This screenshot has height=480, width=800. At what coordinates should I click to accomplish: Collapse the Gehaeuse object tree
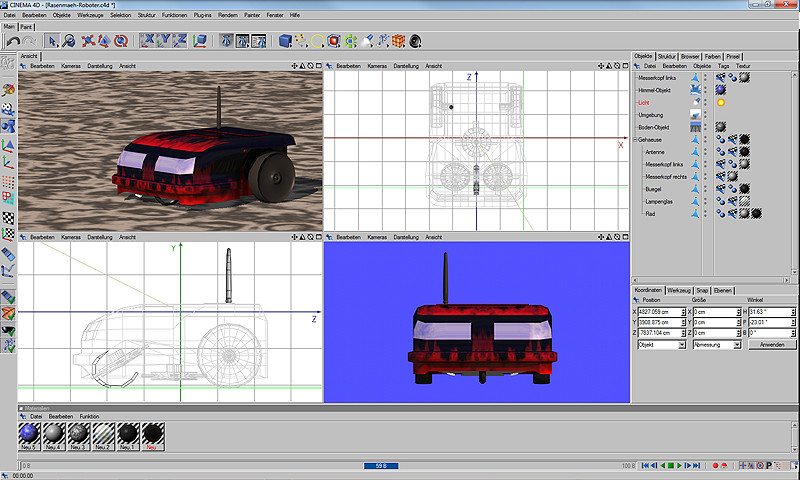[635, 139]
